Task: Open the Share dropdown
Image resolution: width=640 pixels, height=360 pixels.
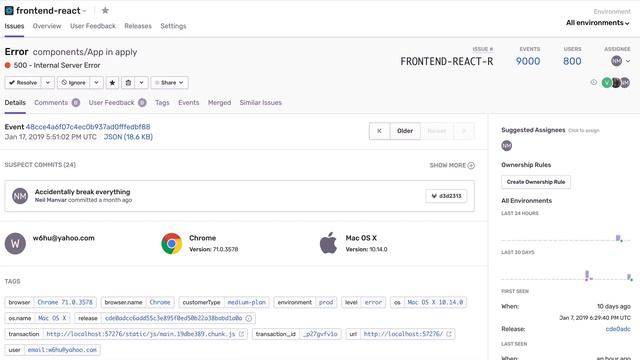Action: (169, 82)
